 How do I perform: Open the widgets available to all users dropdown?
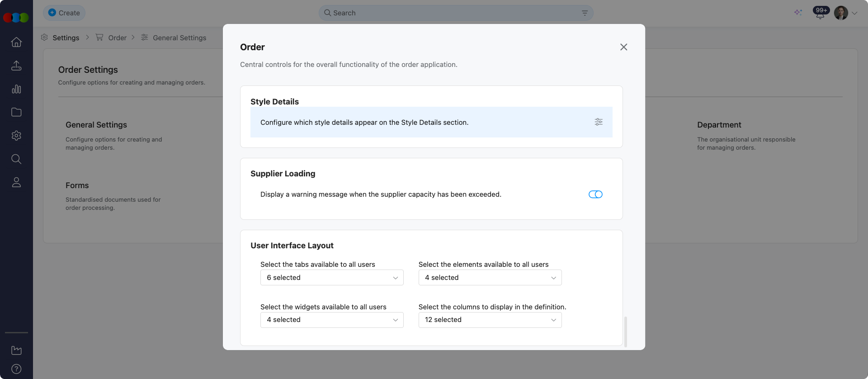(x=332, y=320)
